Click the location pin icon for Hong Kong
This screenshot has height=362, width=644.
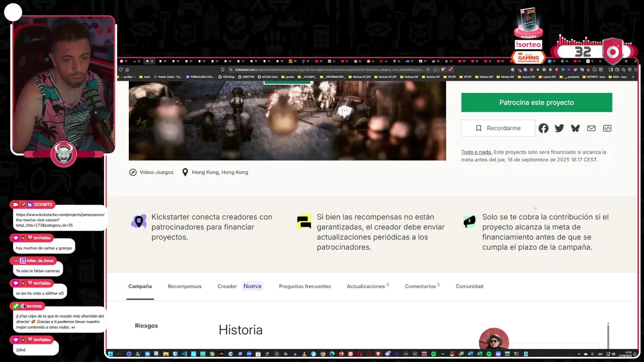pyautogui.click(x=185, y=172)
